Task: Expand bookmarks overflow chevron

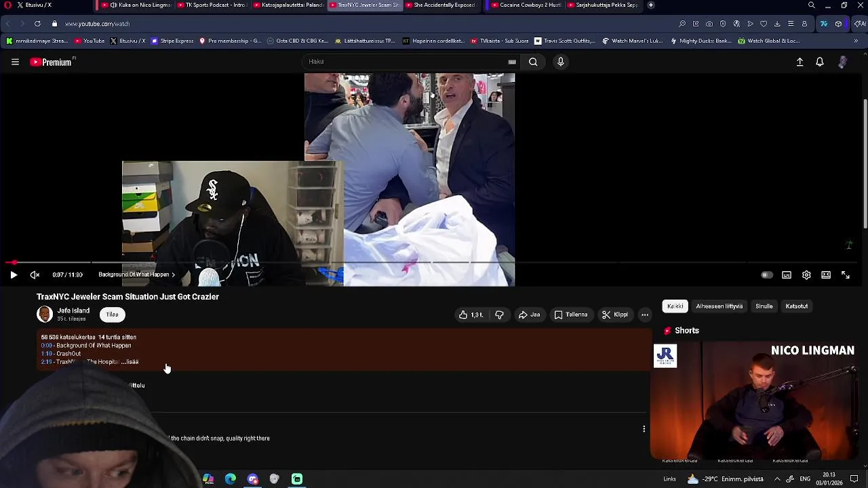Action: tap(856, 41)
